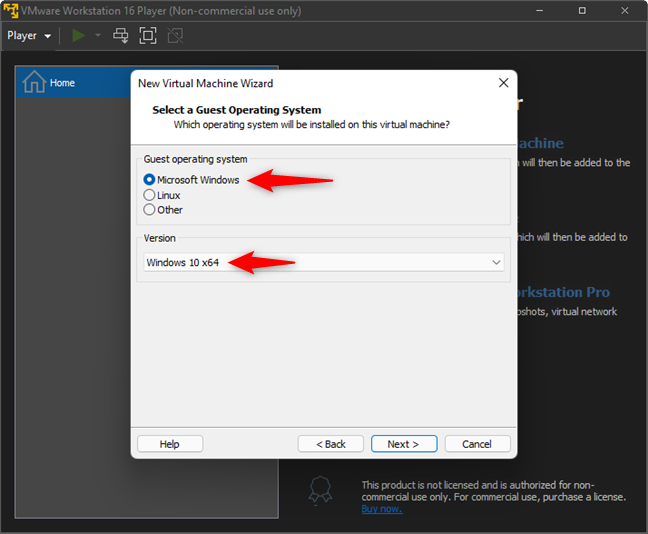Cancel the wizard
Screen dimensions: 648x534
point(477,444)
